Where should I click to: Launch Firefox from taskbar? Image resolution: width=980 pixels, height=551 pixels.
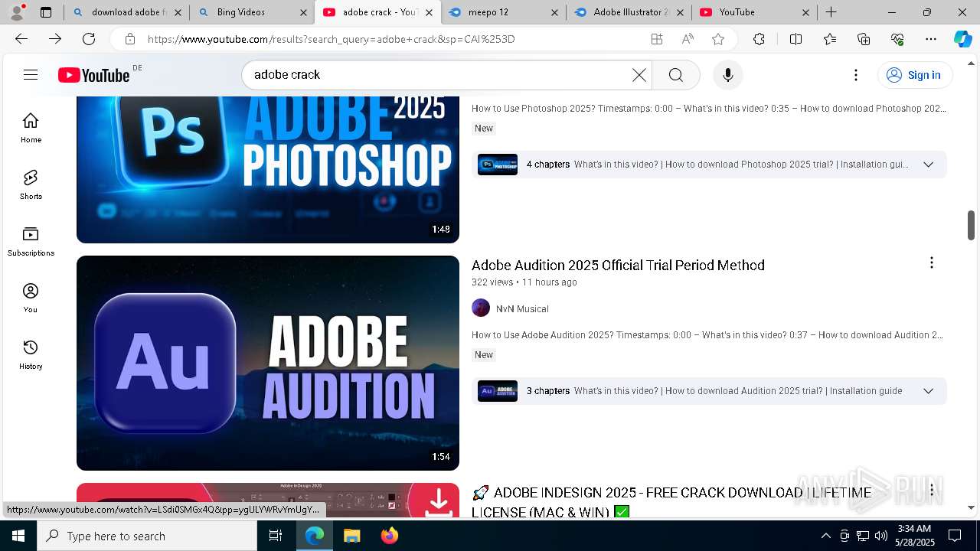(x=389, y=536)
